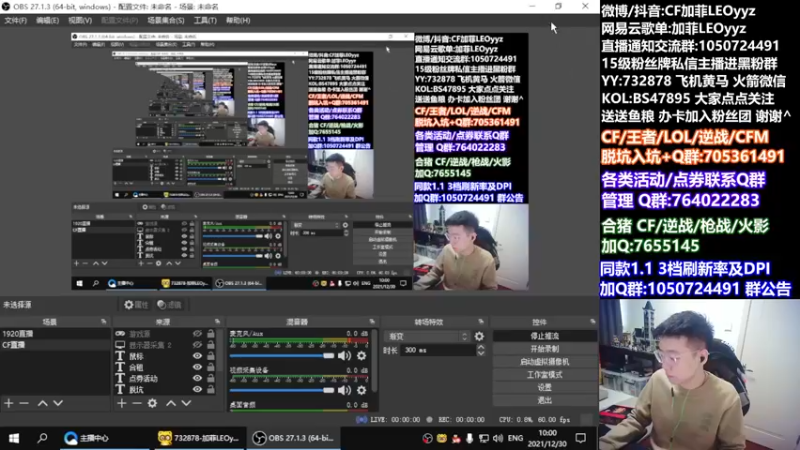Move source down with the Sources panel down arrow
The height and width of the screenshot is (450, 800).
click(x=186, y=403)
